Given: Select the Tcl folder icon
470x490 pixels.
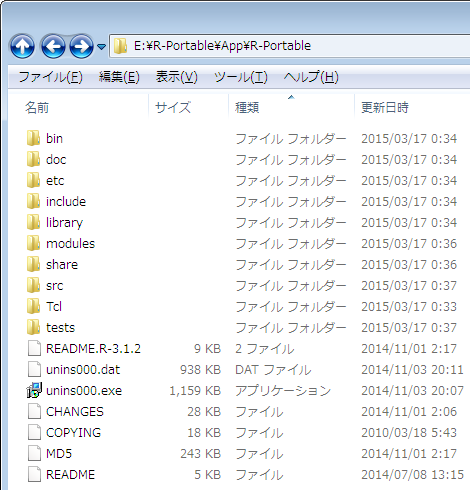Looking at the screenshot, I should pos(34,306).
